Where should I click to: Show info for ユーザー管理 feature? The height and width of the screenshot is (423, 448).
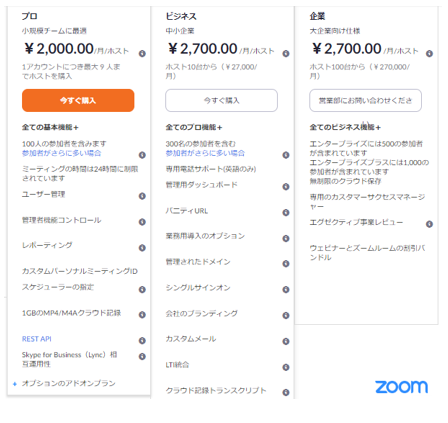point(142,196)
